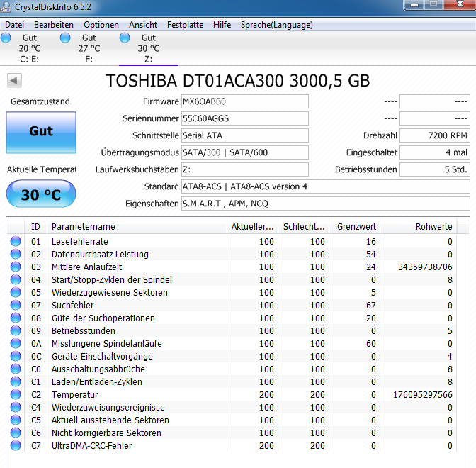Click the ID column header

35,227
